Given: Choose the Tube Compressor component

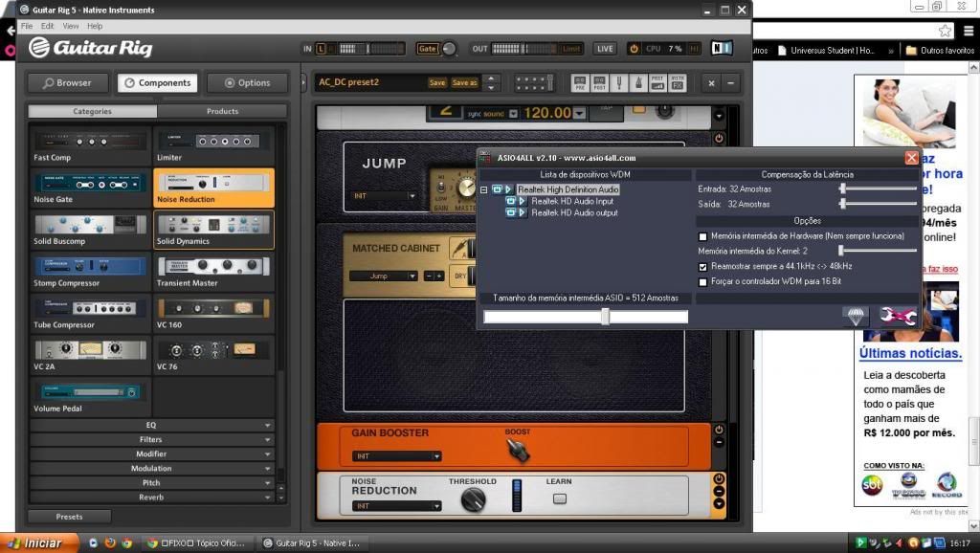Looking at the screenshot, I should point(91,313).
